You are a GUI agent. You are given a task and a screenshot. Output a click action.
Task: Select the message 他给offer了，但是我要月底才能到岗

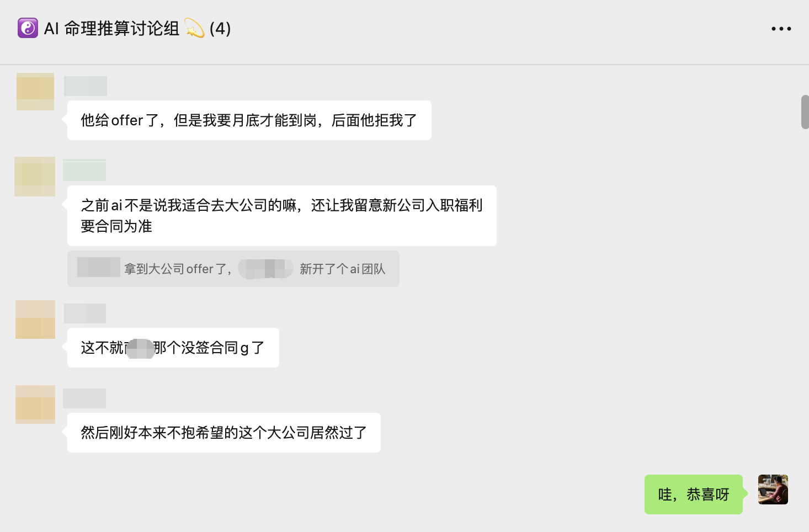[x=249, y=120]
